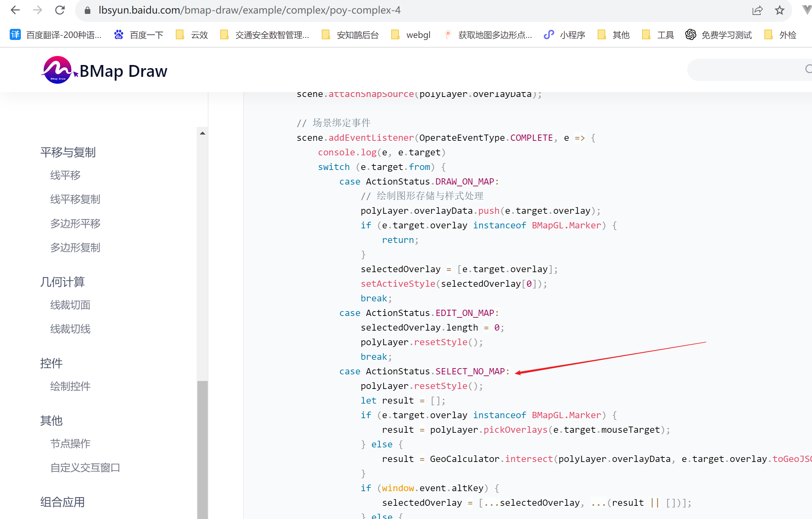Open 线裁切面 example
The image size is (812, 519).
click(x=70, y=305)
